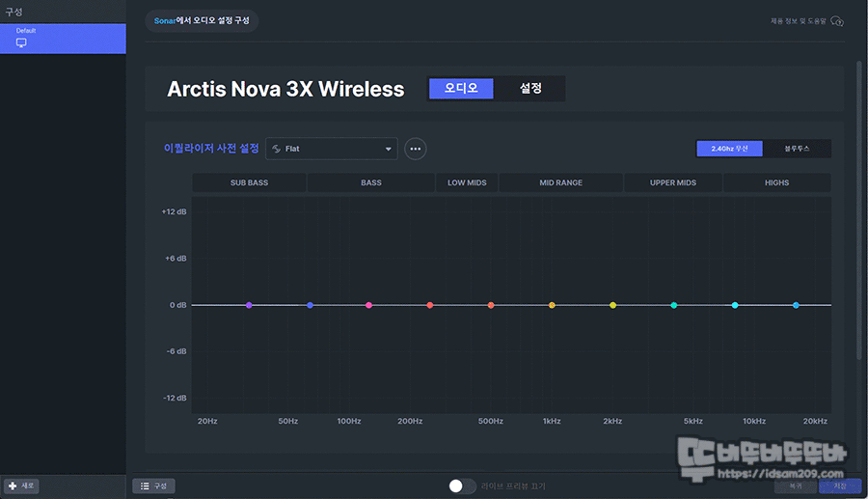This screenshot has width=868, height=499.
Task: Click the BASS band header
Action: click(371, 182)
